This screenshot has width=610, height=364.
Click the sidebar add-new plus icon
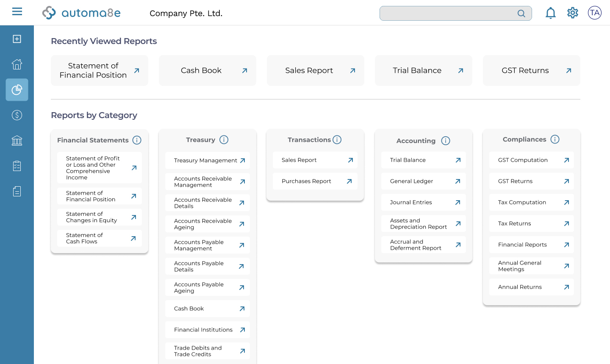click(x=17, y=39)
